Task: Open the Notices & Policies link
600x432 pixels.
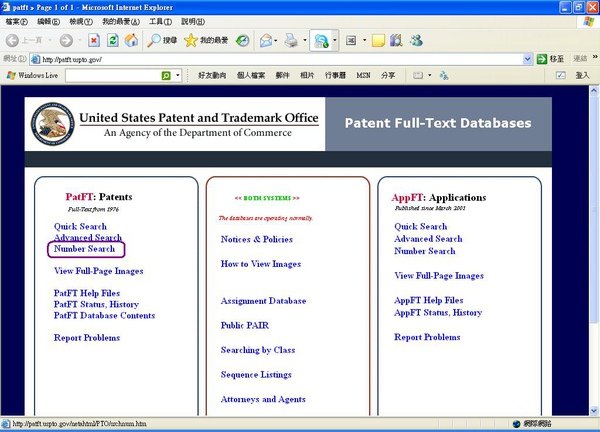Action: (257, 239)
